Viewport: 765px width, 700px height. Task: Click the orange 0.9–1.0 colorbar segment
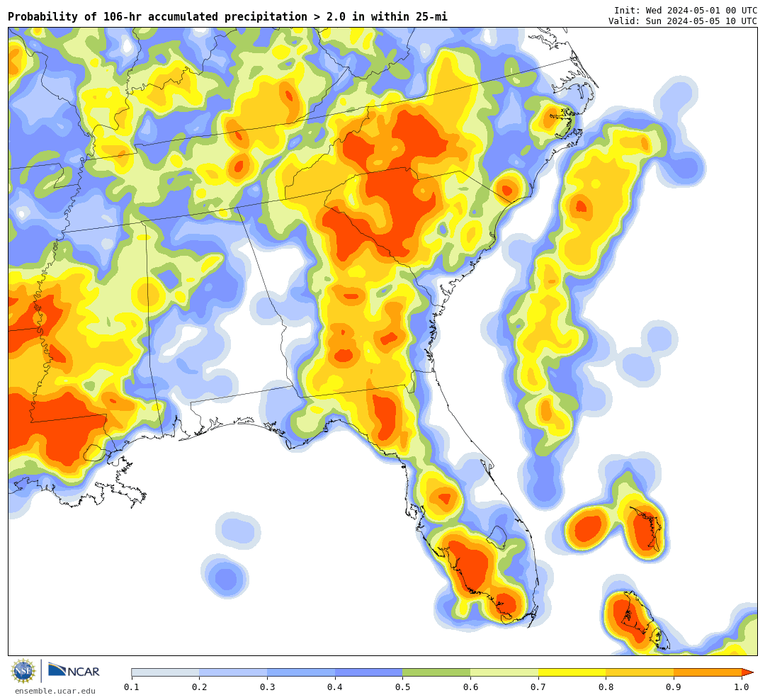pyautogui.click(x=708, y=672)
